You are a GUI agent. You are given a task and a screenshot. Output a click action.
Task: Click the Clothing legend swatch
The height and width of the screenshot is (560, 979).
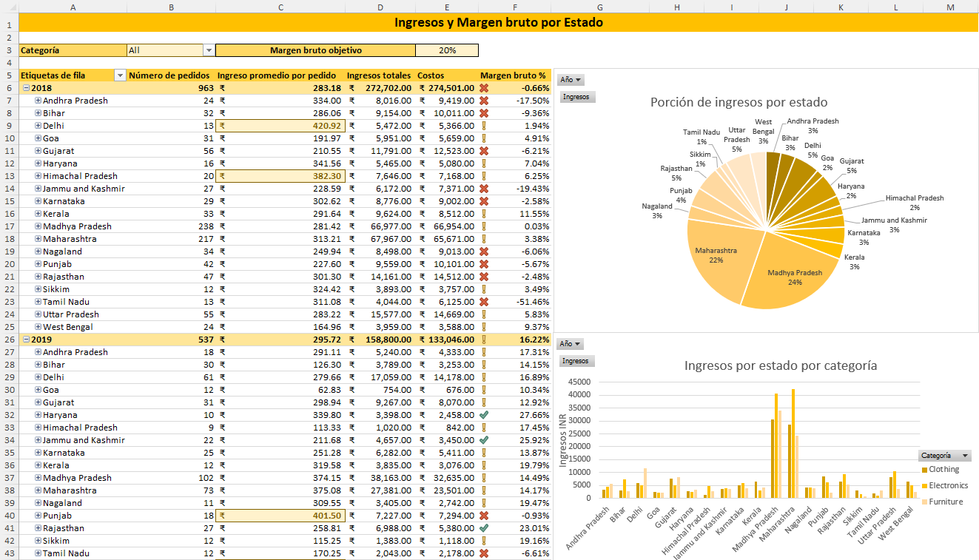[x=924, y=470]
